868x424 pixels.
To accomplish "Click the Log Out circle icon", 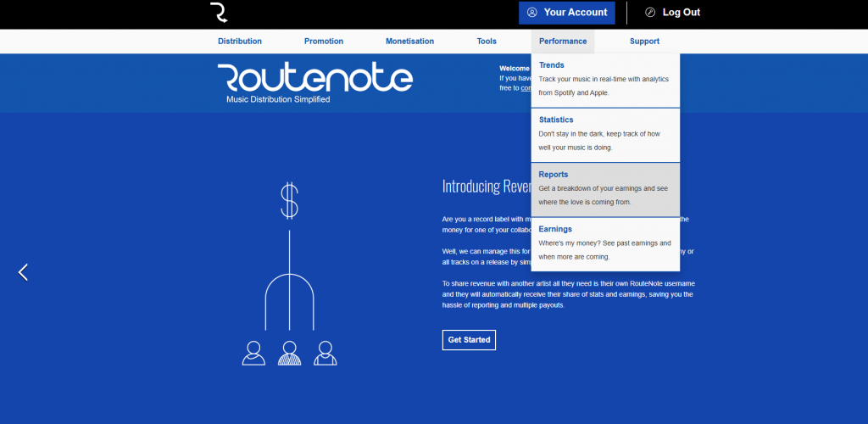I will tap(650, 13).
